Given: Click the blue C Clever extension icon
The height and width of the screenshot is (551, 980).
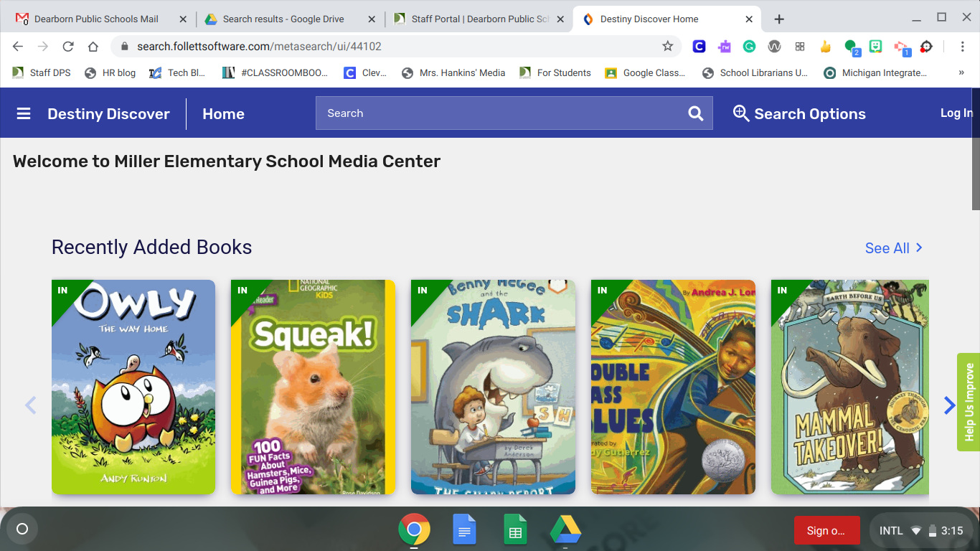Looking at the screenshot, I should (699, 47).
